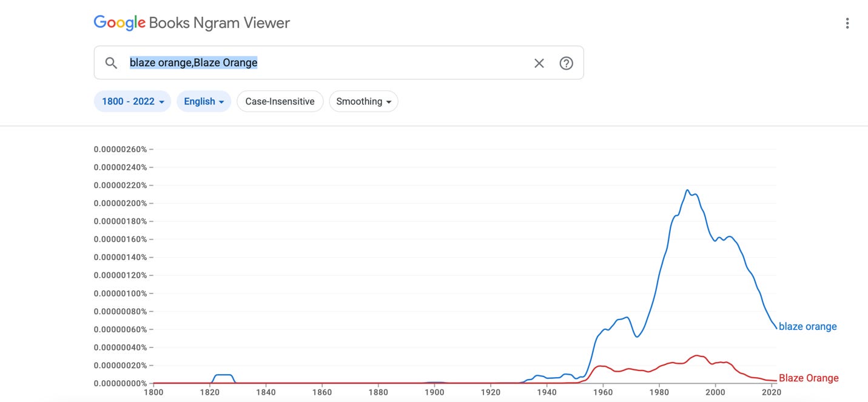This screenshot has height=402, width=868.
Task: Open the Smoothing settings
Action: coord(363,101)
